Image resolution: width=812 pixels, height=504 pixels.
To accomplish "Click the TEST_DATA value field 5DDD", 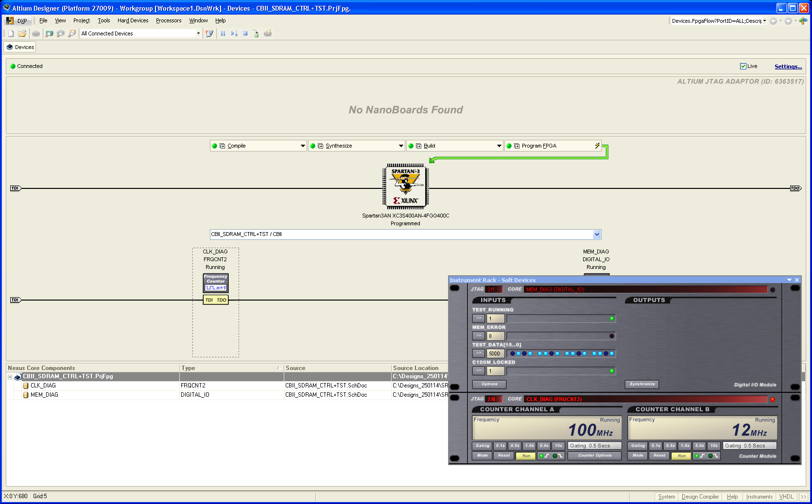I will pos(496,353).
